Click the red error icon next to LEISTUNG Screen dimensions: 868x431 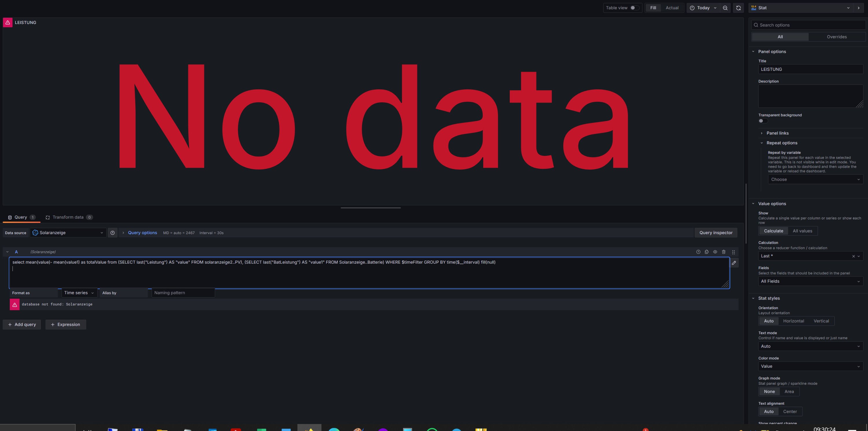coord(8,23)
